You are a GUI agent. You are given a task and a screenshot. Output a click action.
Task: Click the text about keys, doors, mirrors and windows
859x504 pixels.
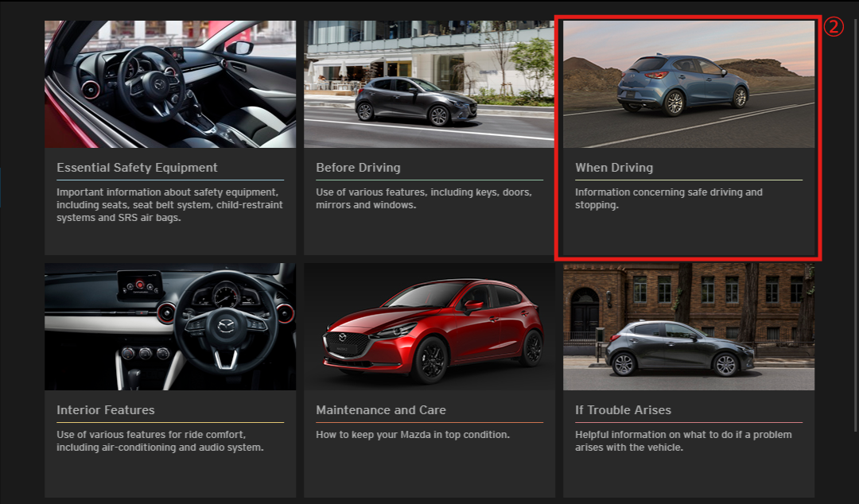click(423, 199)
